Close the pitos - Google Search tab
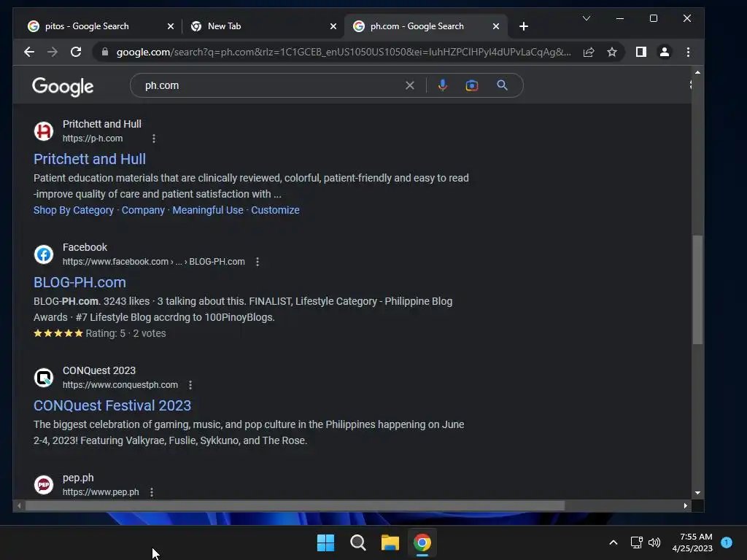 171,26
